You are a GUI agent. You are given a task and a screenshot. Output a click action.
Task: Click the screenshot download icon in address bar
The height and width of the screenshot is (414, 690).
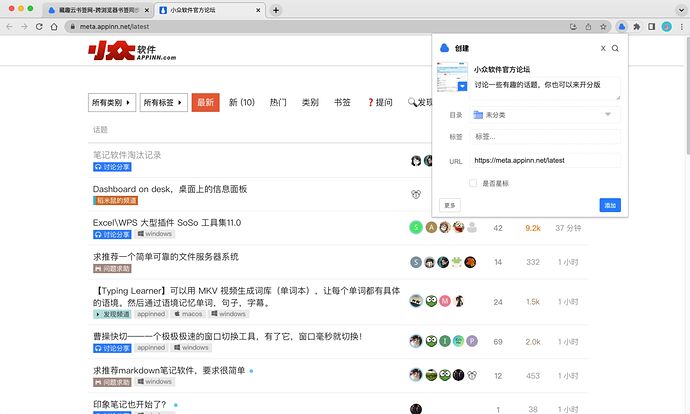pyautogui.click(x=573, y=27)
